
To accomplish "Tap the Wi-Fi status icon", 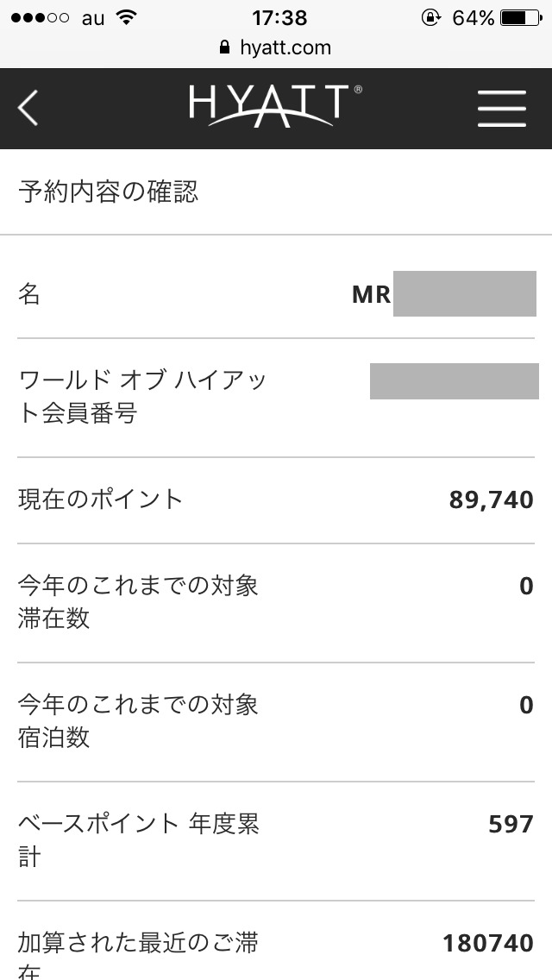I will pyautogui.click(x=127, y=17).
